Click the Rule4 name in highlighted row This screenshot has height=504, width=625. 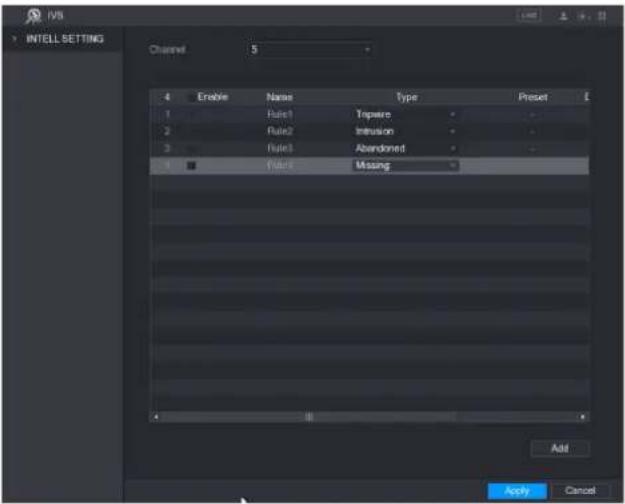280,165
